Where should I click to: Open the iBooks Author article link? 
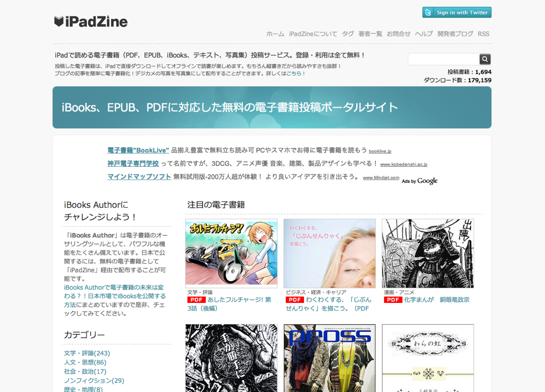point(115,296)
